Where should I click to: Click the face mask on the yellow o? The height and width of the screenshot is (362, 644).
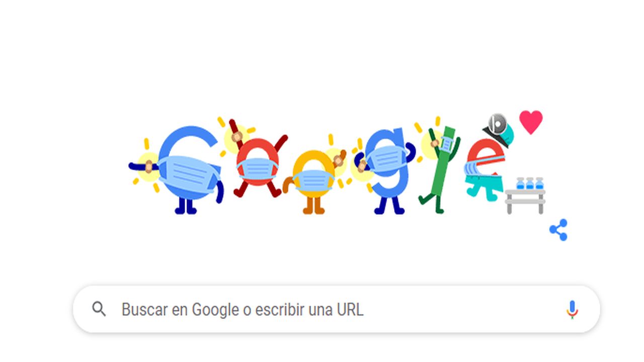[x=314, y=180]
